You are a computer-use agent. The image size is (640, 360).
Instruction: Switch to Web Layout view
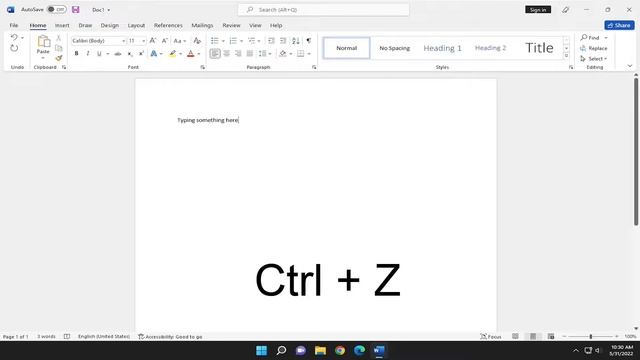pos(551,336)
